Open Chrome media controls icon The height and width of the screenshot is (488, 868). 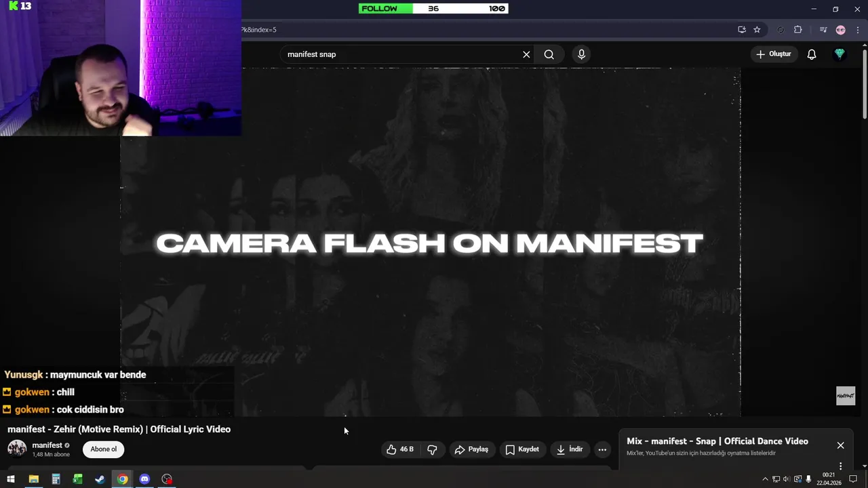coord(823,30)
